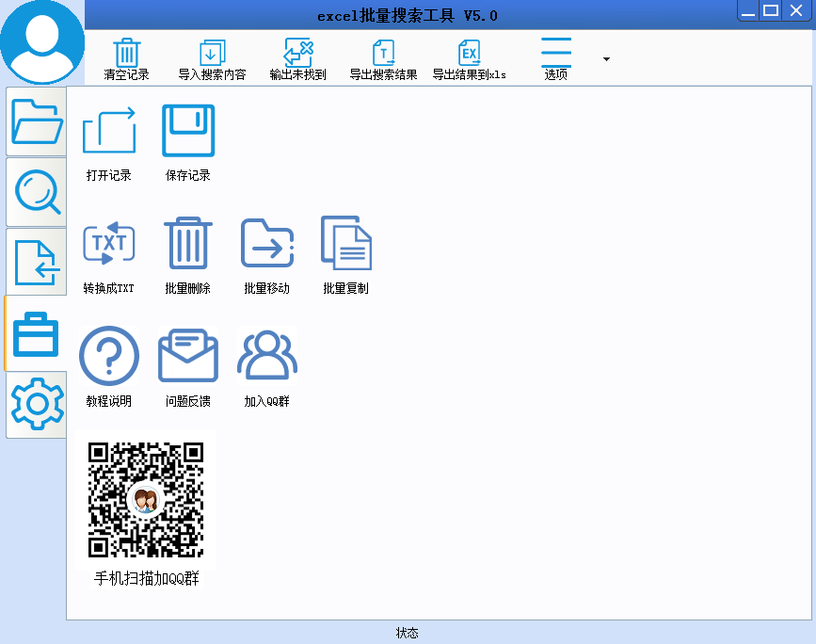
Task: Open 导入搜索内容 import toolbar icon
Action: [213, 53]
